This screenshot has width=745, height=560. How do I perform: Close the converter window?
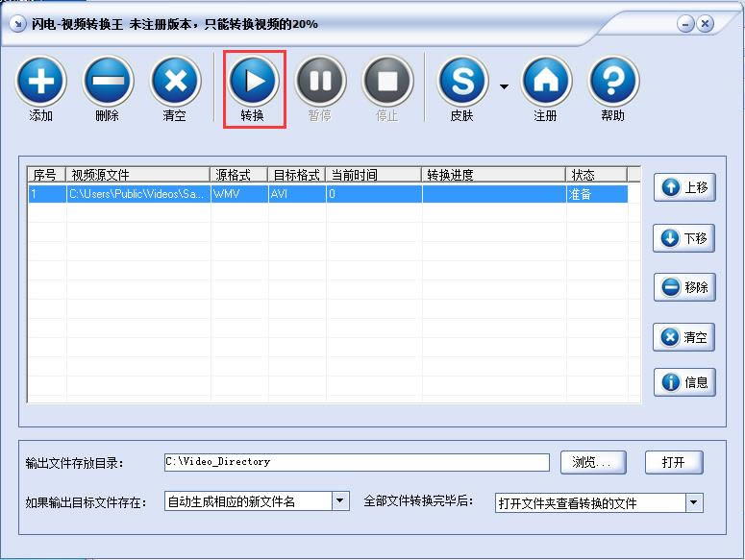point(705,24)
